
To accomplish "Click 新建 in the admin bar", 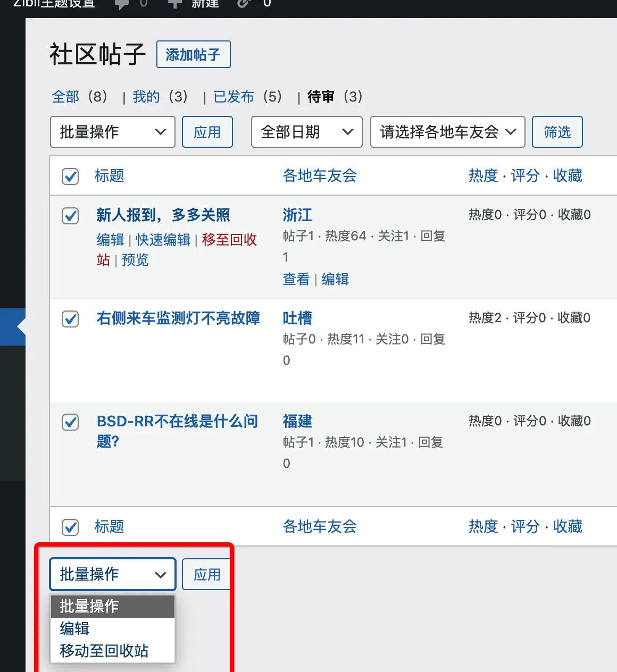I will coord(205,4).
